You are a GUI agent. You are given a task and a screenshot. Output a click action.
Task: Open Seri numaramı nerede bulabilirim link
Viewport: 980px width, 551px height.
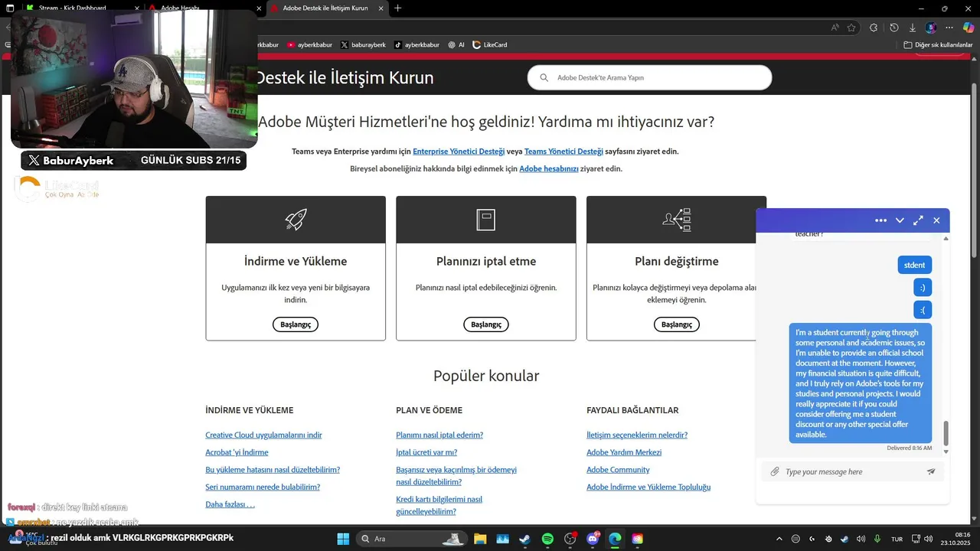[263, 487]
